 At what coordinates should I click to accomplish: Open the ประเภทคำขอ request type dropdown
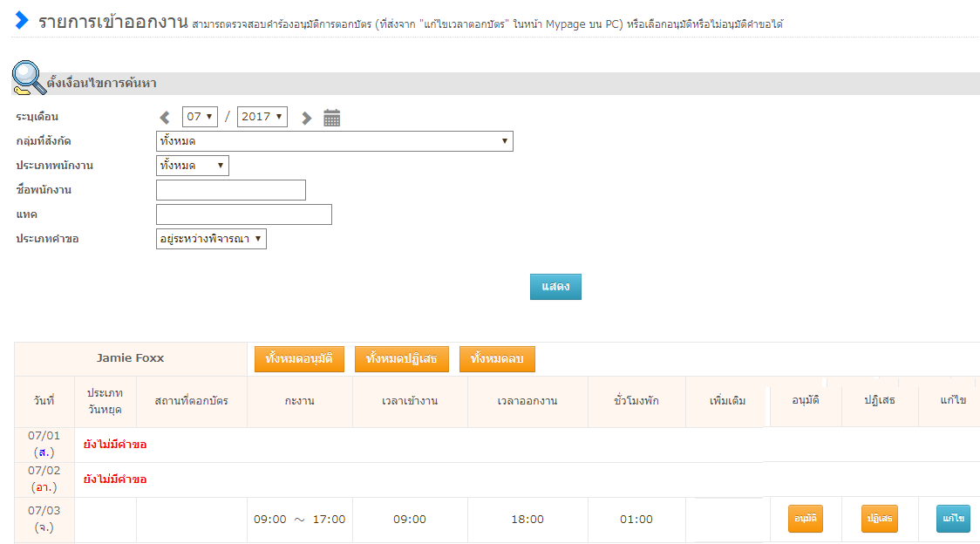(211, 239)
